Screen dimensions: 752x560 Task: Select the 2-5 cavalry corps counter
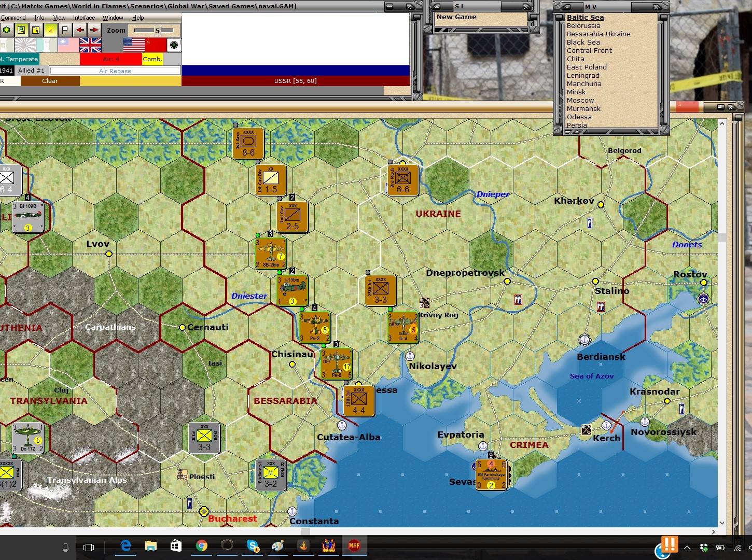point(293,217)
